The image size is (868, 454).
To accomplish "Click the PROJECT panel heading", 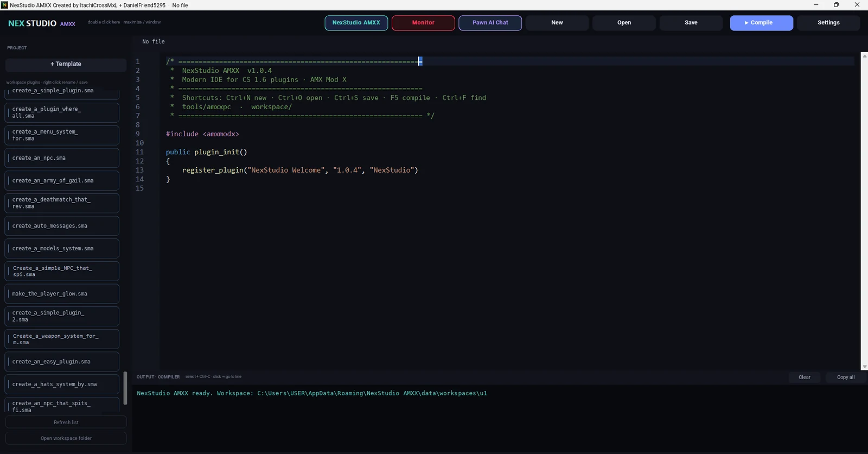I will [x=17, y=48].
